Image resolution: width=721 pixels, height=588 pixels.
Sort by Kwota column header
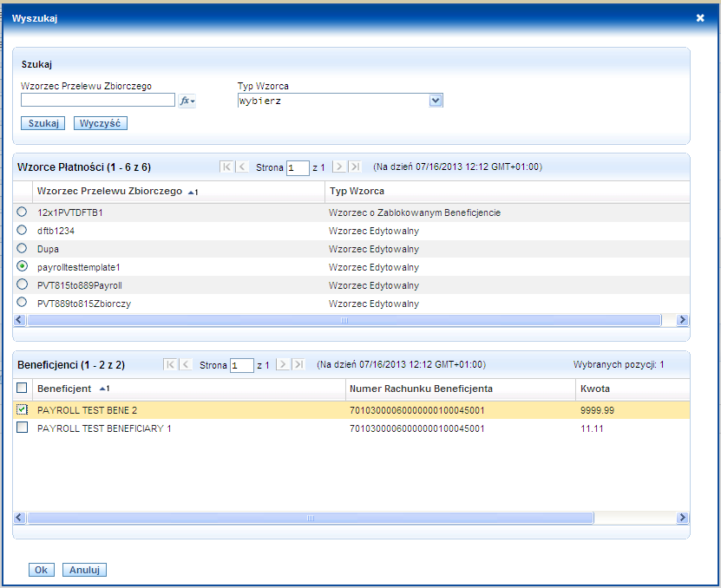click(595, 389)
